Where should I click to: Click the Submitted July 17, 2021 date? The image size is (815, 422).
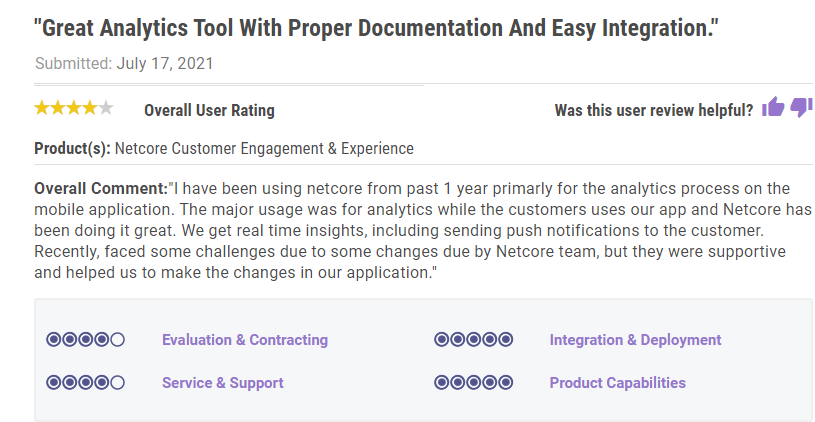tap(124, 63)
